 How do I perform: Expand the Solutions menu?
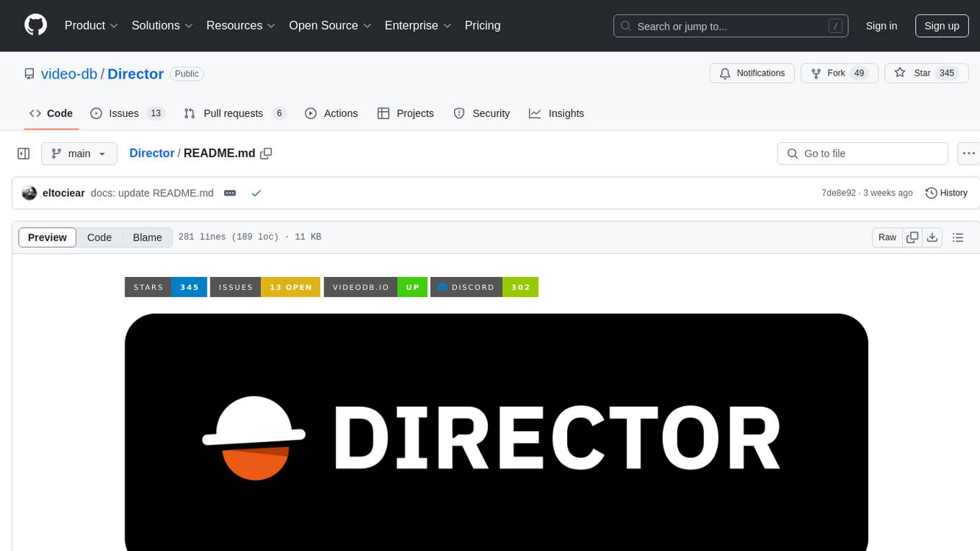tap(162, 25)
